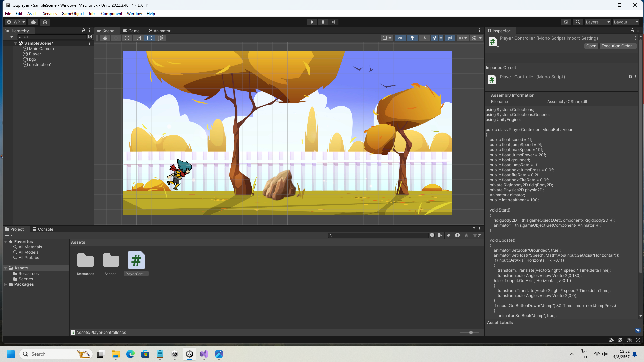
Task: Open the Layout dropdown
Action: [x=626, y=22]
